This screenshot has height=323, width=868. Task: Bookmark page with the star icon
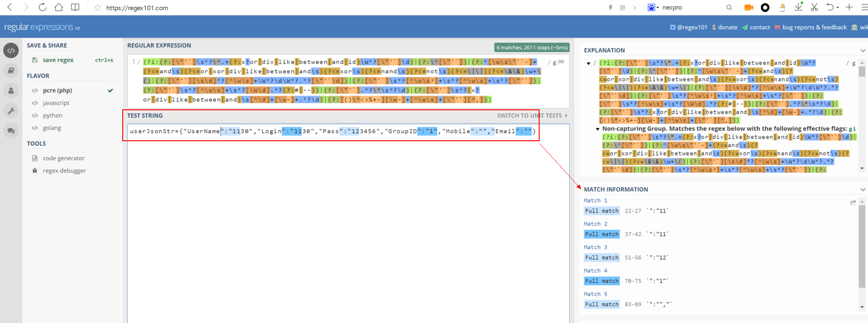coord(98,8)
